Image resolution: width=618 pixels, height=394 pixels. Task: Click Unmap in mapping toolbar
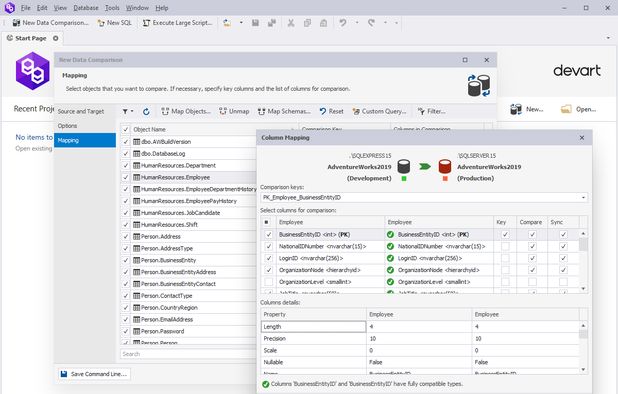234,112
